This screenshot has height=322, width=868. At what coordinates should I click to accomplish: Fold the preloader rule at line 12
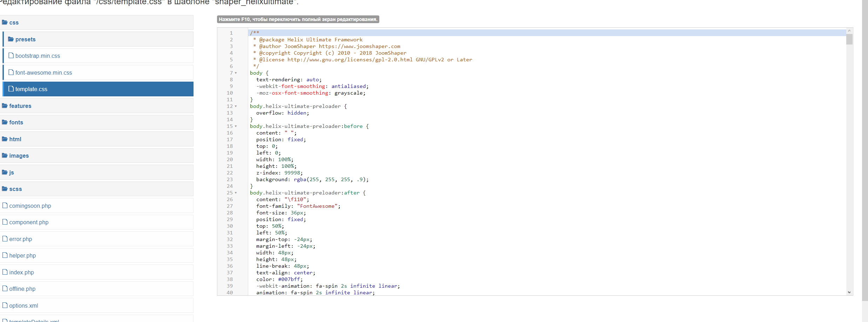[x=236, y=106]
